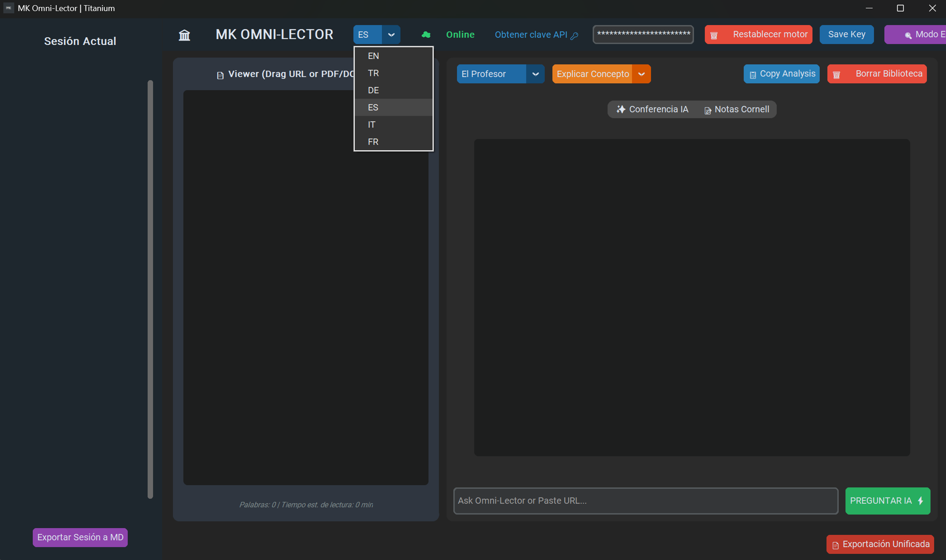Viewport: 946px width, 560px height.
Task: Click the green cloud status icon
Action: 426,35
